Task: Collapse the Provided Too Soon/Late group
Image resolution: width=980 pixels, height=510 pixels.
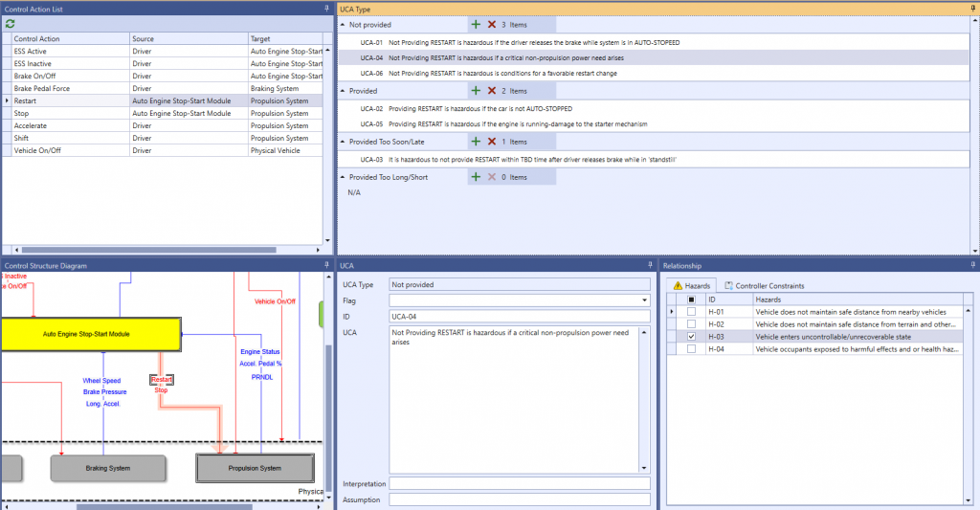Action: pyautogui.click(x=343, y=142)
